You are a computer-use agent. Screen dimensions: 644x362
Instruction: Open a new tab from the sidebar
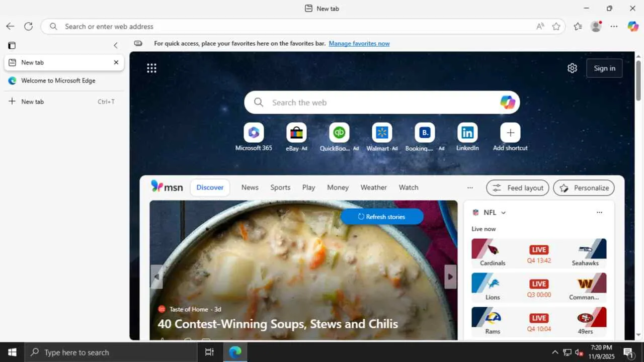pyautogui.click(x=64, y=102)
